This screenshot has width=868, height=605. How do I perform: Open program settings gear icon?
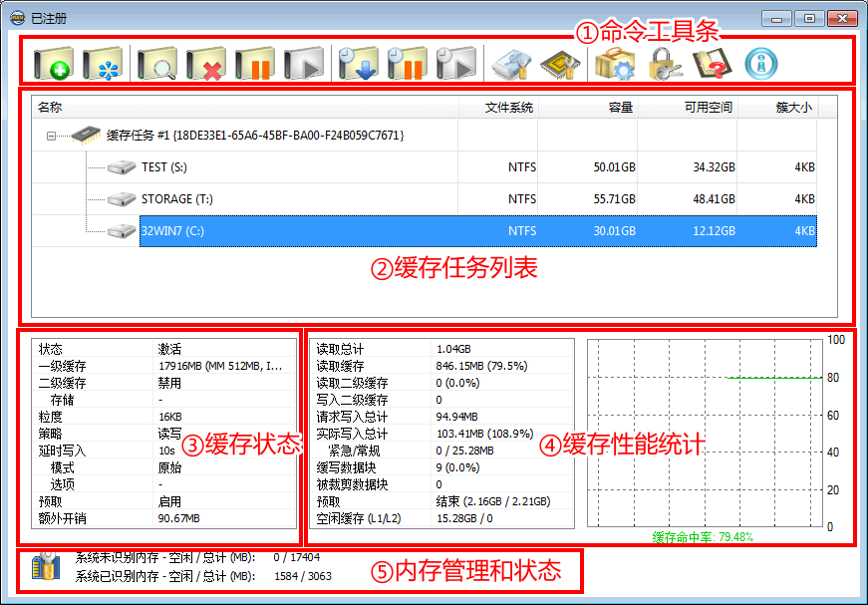pos(616,62)
